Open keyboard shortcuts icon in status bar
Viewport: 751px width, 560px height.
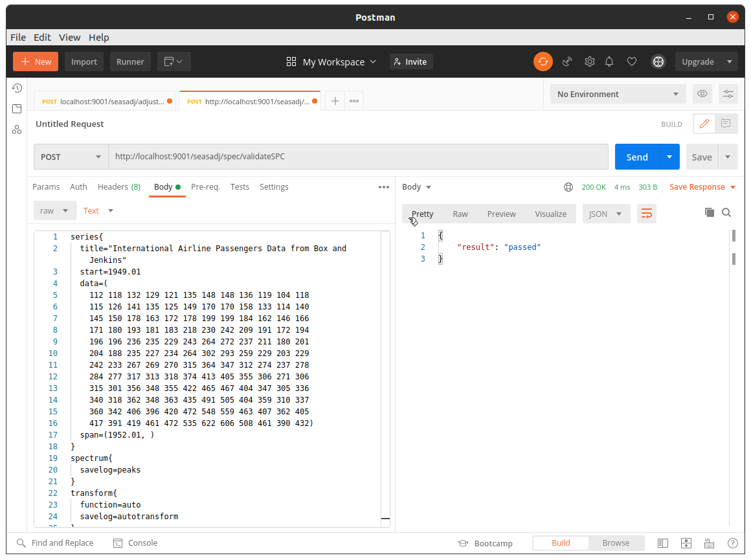710,543
